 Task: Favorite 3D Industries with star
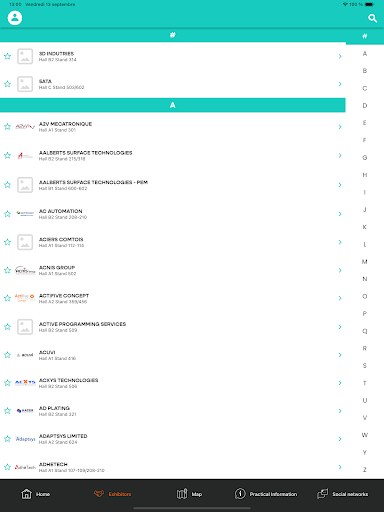click(7, 56)
